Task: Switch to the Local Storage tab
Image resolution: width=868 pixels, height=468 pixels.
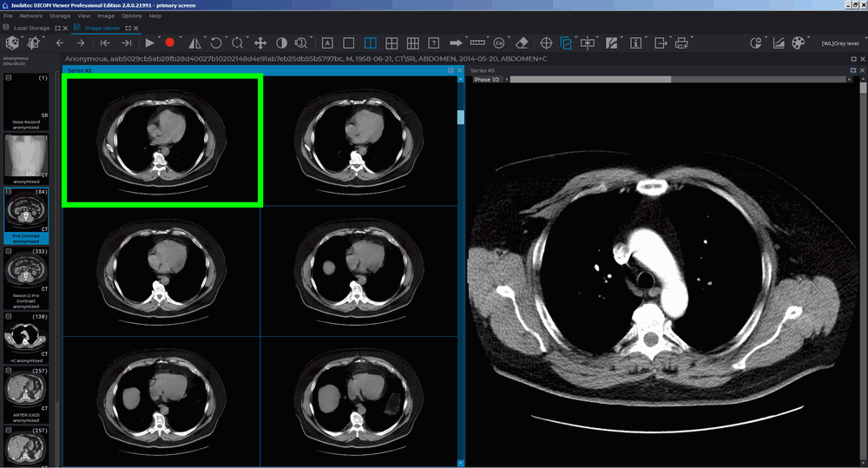Action: 31,28
